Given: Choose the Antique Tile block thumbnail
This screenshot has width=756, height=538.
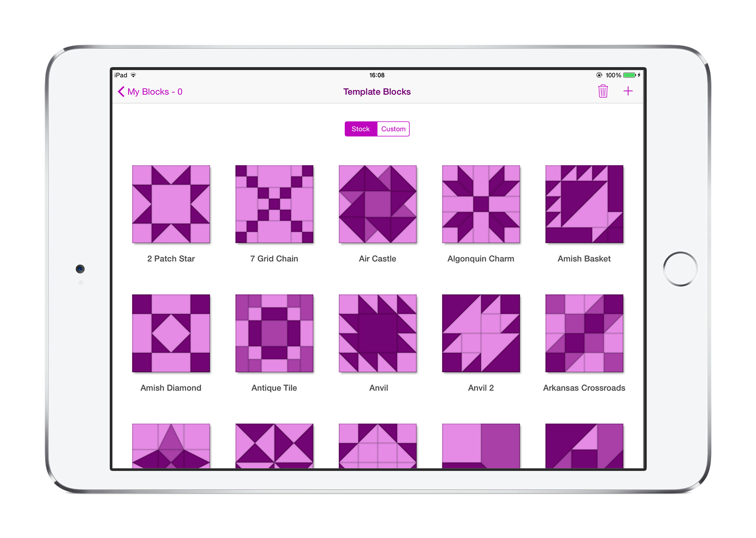Looking at the screenshot, I should coord(274,333).
